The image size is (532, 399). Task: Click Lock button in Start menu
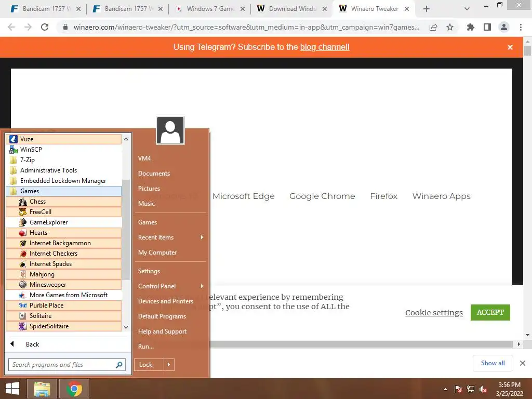(x=149, y=365)
